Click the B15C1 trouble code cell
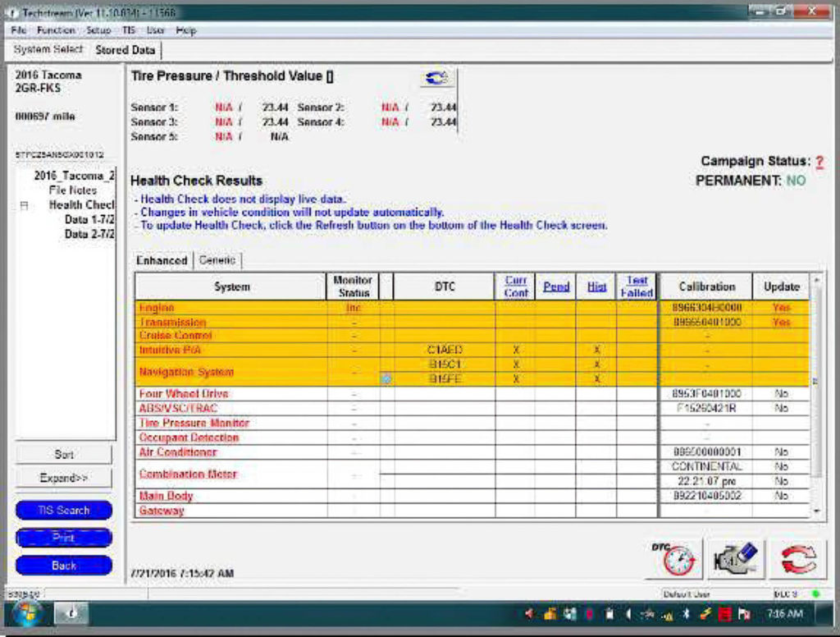840x637 pixels. point(445,364)
